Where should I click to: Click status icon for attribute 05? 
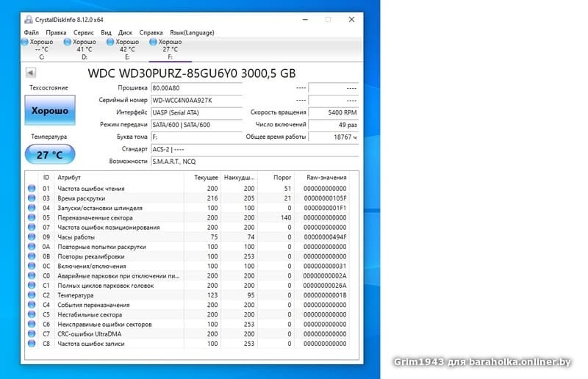32,217
